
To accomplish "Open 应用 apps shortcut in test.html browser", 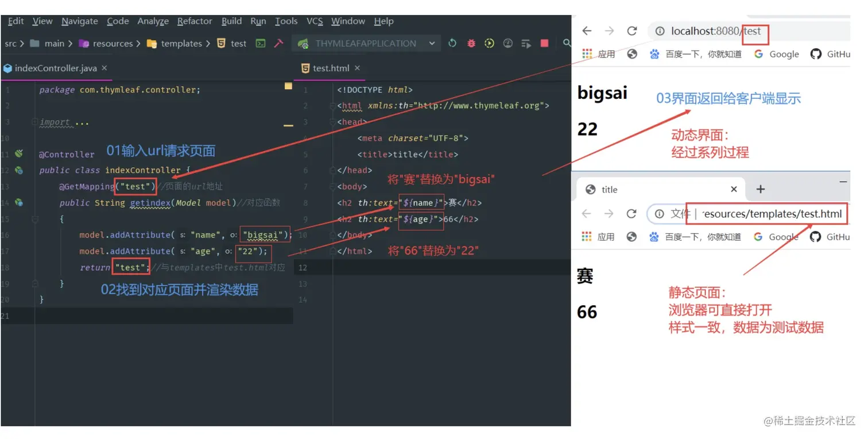I will [598, 237].
